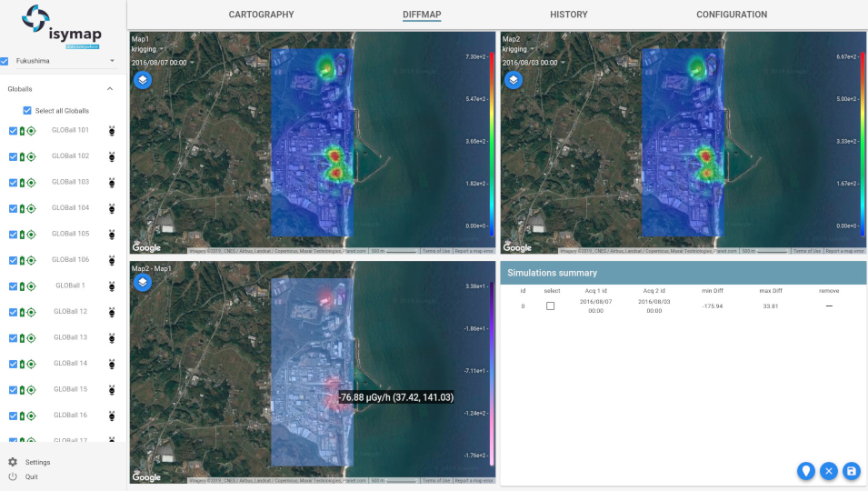The image size is (868, 491).
Task: Click the locate target icon for GLOBall 101
Action: (x=31, y=131)
